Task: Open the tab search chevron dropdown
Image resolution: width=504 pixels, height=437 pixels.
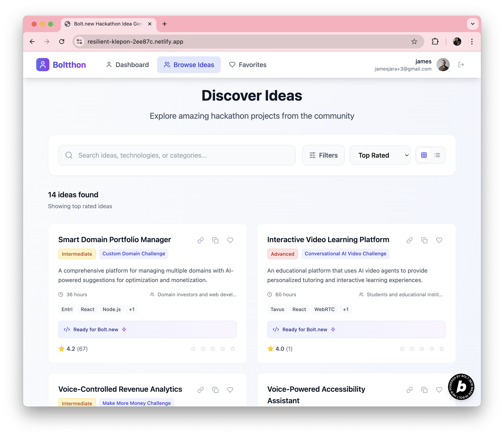Action: 472,24
